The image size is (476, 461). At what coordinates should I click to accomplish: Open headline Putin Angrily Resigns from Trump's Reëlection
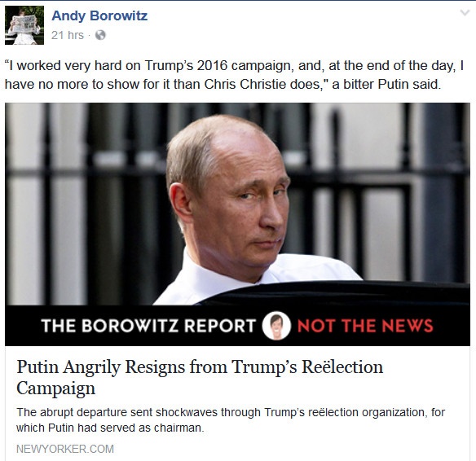[200, 367]
